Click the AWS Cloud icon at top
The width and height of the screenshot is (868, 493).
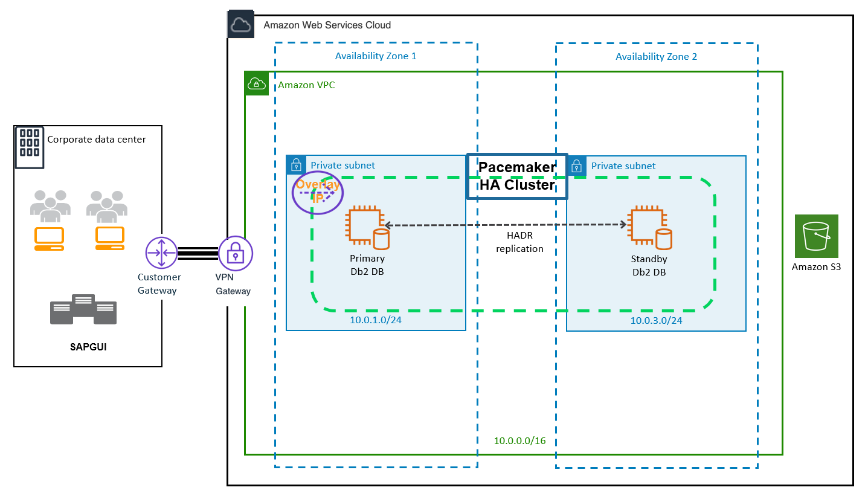click(240, 25)
